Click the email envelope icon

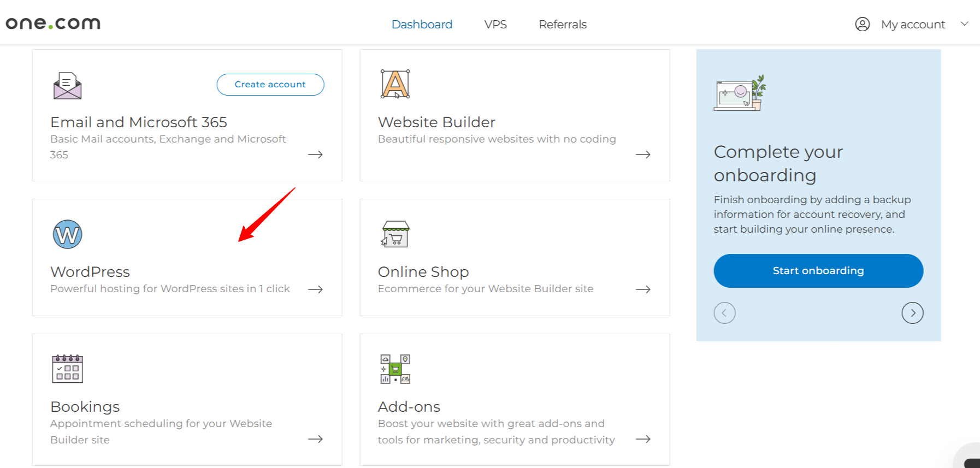point(67,86)
